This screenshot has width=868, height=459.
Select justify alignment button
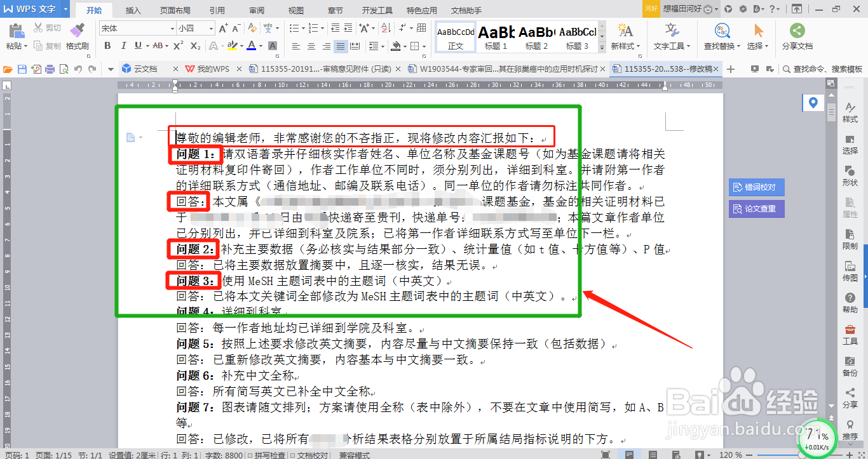(x=341, y=46)
